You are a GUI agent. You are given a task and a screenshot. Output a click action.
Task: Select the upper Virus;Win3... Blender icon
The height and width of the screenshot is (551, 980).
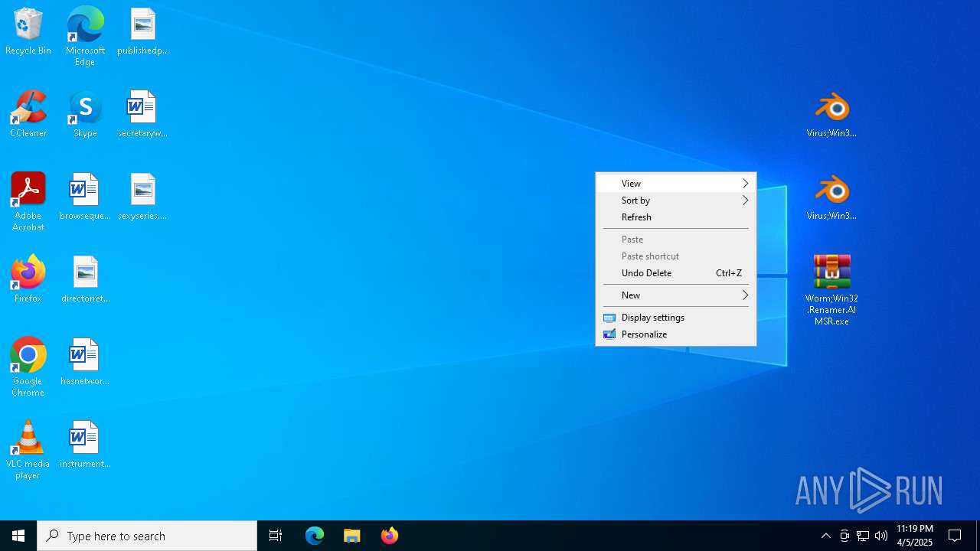[831, 115]
